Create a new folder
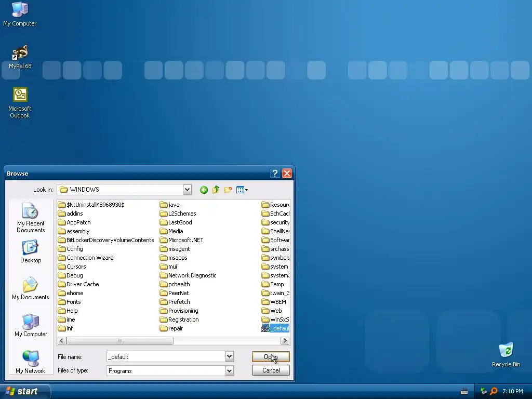The height and width of the screenshot is (399, 532). [x=228, y=190]
